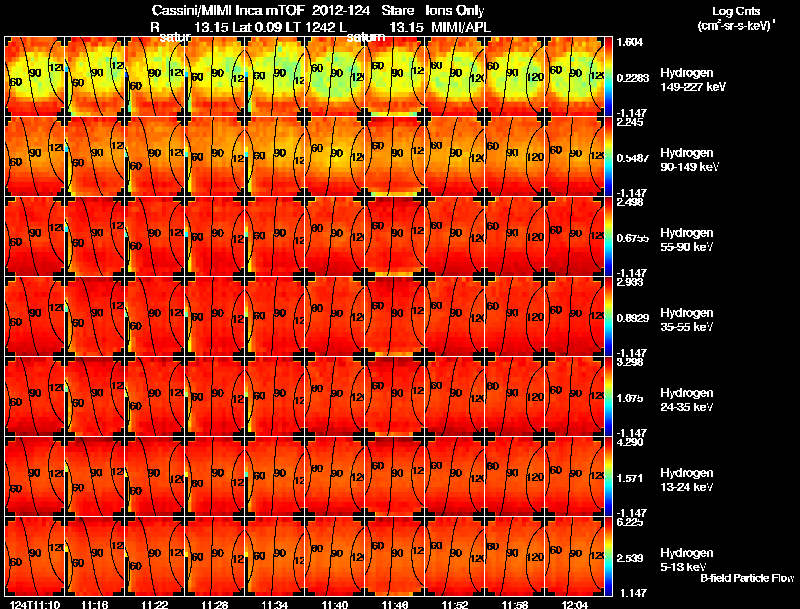
Task: Click the 'Hydrogen 24-35 keV' row label
Action: [x=687, y=400]
